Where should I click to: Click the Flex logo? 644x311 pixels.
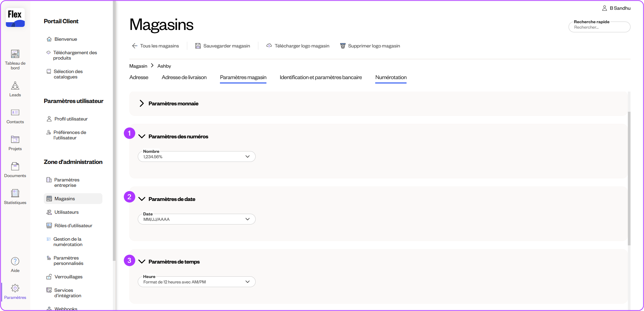coord(15,18)
